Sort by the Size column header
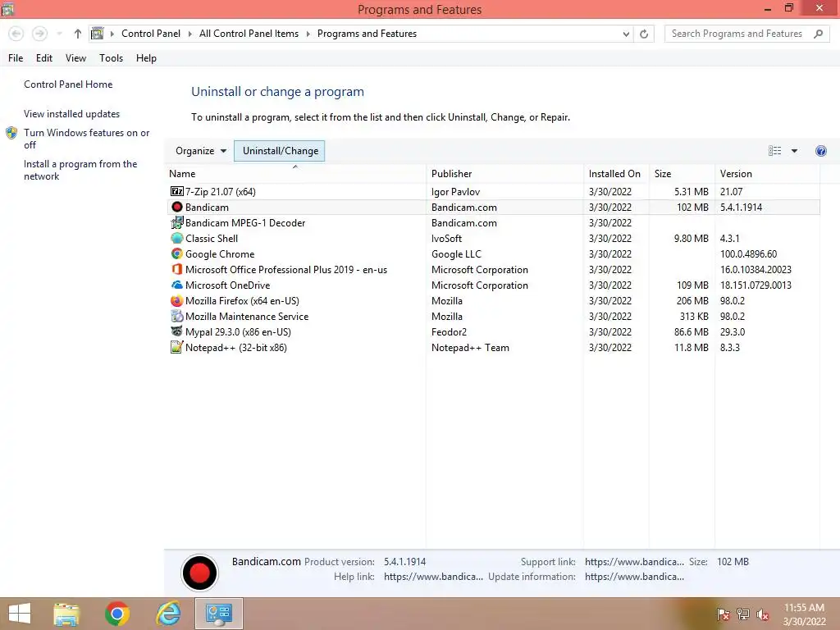 coord(682,174)
